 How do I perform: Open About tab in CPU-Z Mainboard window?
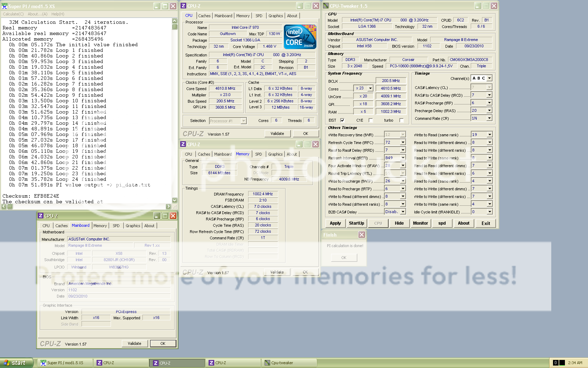point(149,226)
